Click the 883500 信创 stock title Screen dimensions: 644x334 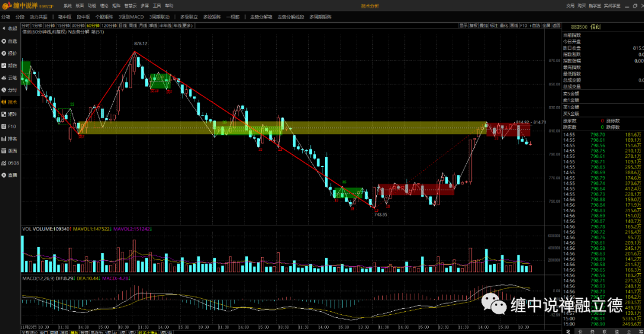coord(586,27)
